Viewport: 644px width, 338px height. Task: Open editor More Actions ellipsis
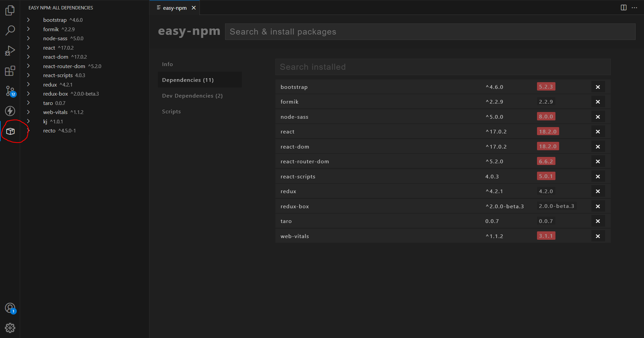(x=634, y=8)
